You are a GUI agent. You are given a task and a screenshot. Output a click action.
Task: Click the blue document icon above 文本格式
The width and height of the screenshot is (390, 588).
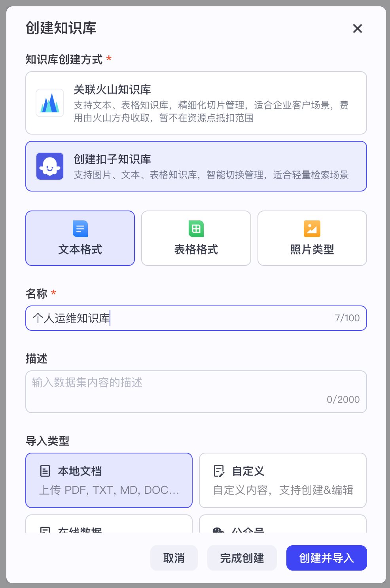click(80, 229)
